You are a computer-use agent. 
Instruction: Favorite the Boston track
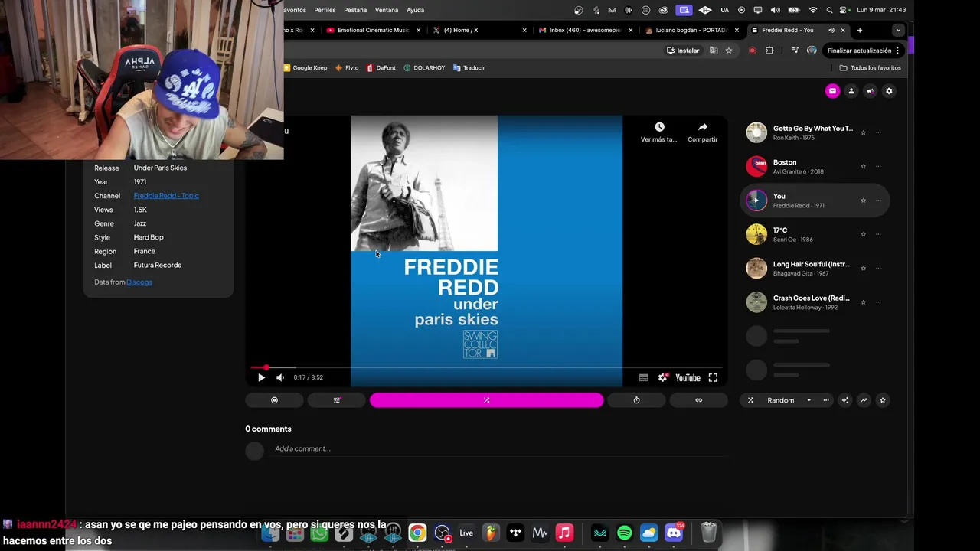(x=863, y=166)
